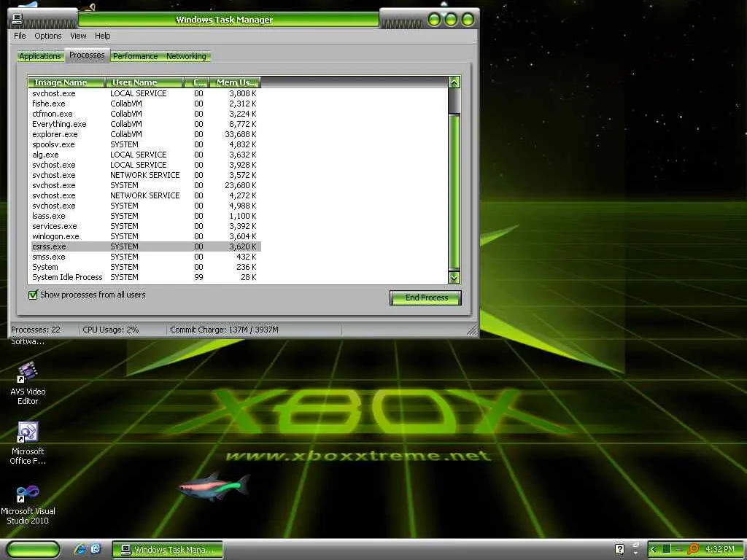Select the System Idle Process row
Viewport: 747px width, 560px height.
pos(144,277)
